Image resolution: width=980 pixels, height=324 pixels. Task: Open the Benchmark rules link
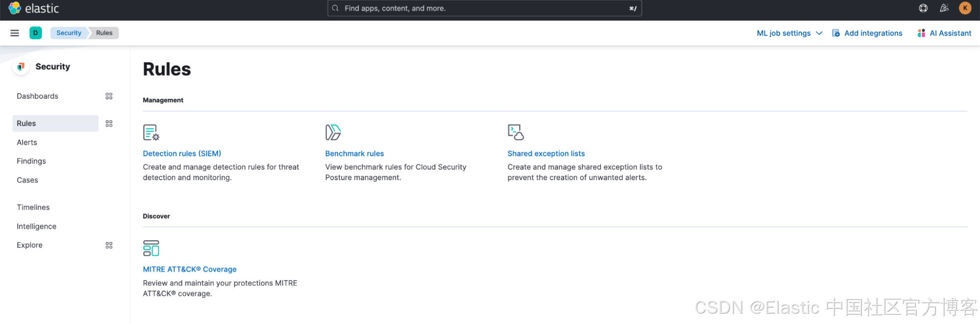point(354,154)
